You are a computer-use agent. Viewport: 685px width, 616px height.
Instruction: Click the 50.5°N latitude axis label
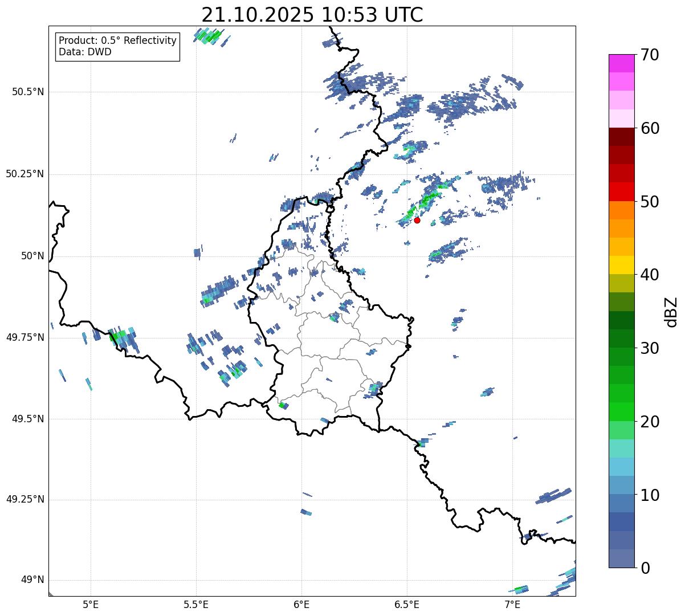click(28, 92)
